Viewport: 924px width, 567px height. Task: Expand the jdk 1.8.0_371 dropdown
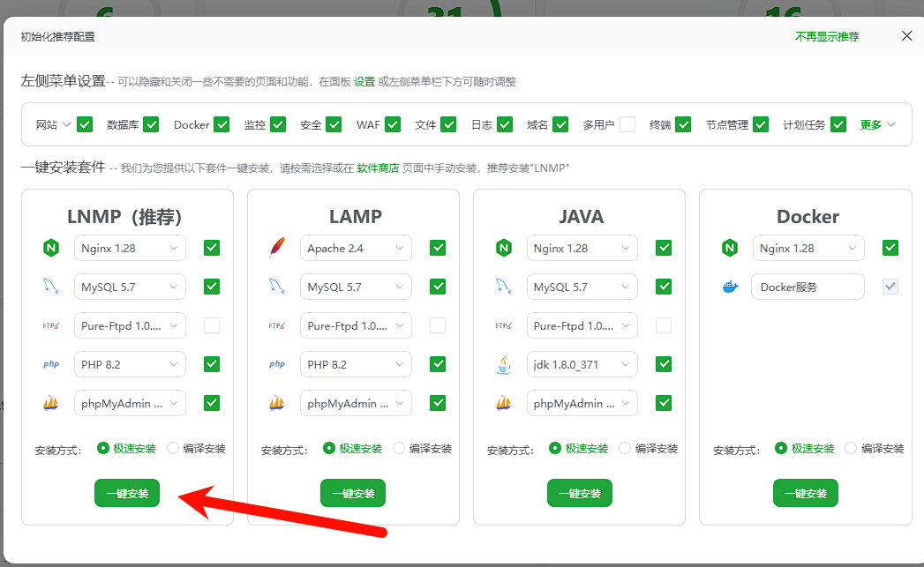(582, 364)
